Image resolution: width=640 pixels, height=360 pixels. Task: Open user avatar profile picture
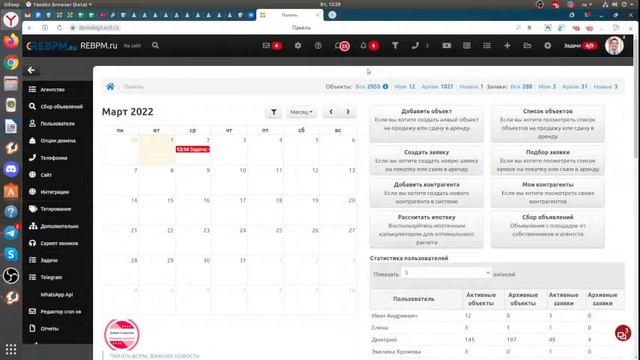[x=614, y=45]
